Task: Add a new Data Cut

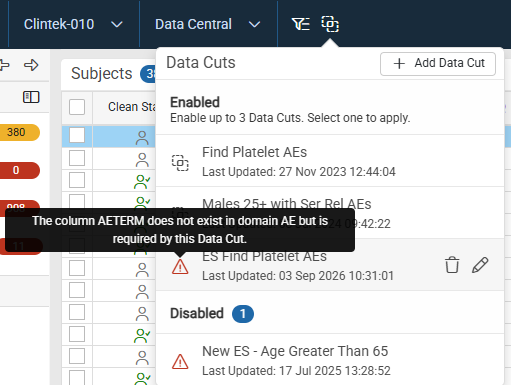Action: (x=438, y=64)
